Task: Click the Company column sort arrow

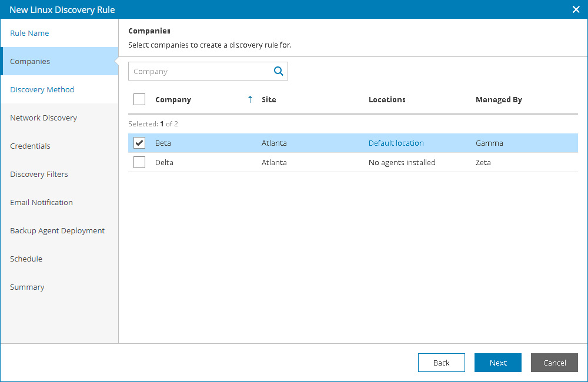Action: click(x=250, y=100)
